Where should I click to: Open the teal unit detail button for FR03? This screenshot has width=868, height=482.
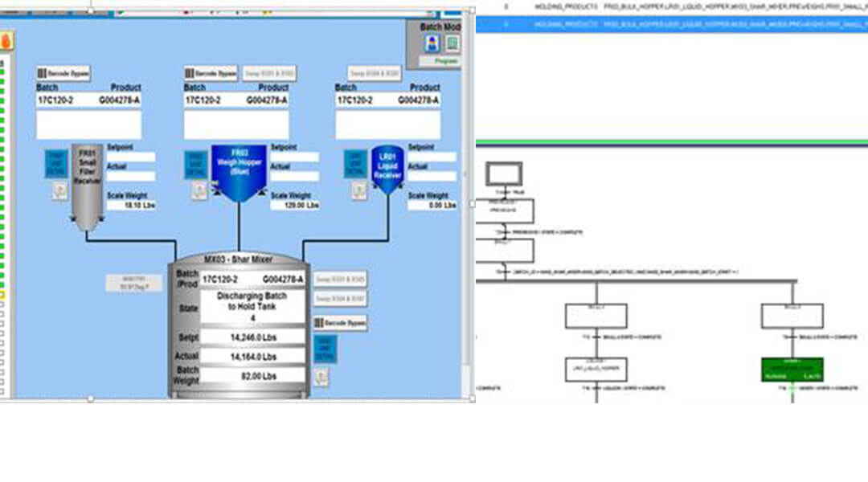(x=195, y=165)
